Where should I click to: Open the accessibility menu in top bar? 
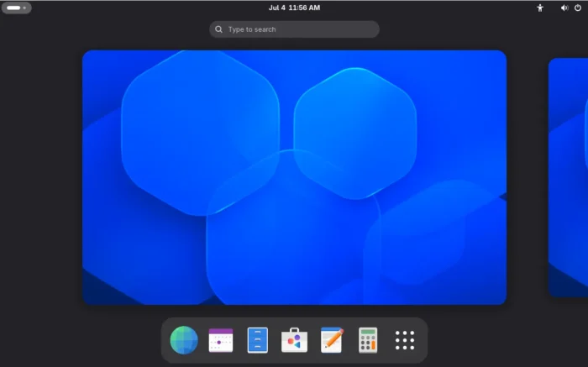[x=540, y=8]
